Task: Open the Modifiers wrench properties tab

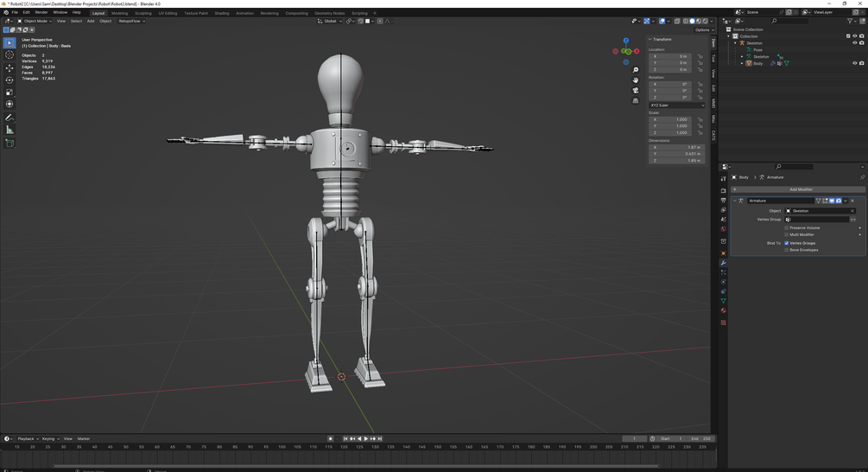Action: click(x=724, y=263)
